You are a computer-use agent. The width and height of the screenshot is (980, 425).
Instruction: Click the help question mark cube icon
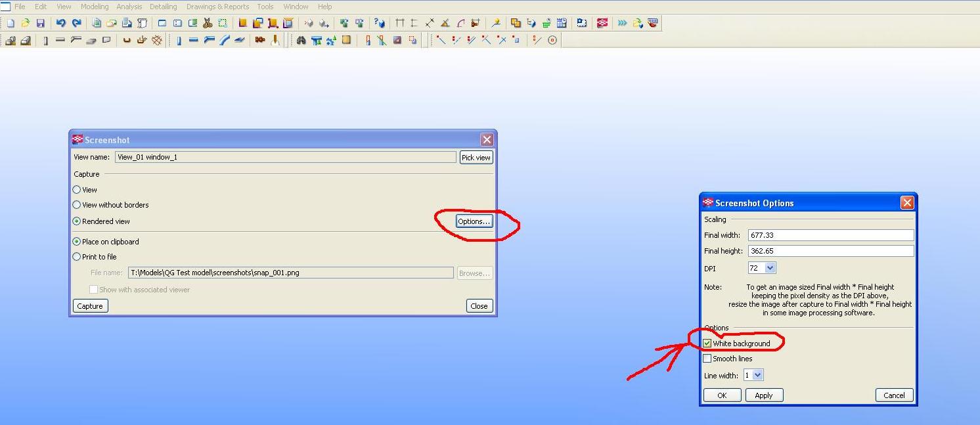[380, 23]
